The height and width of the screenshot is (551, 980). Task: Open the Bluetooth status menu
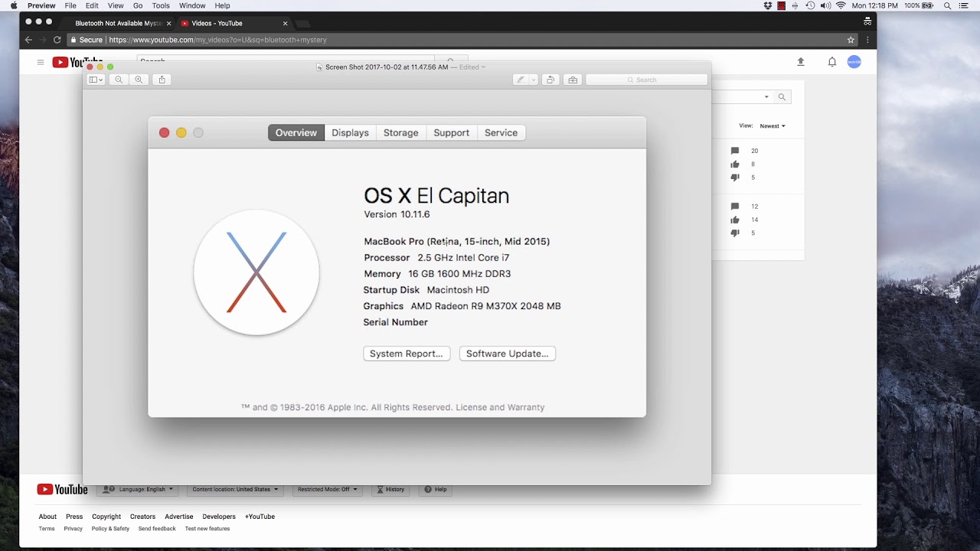(795, 5)
